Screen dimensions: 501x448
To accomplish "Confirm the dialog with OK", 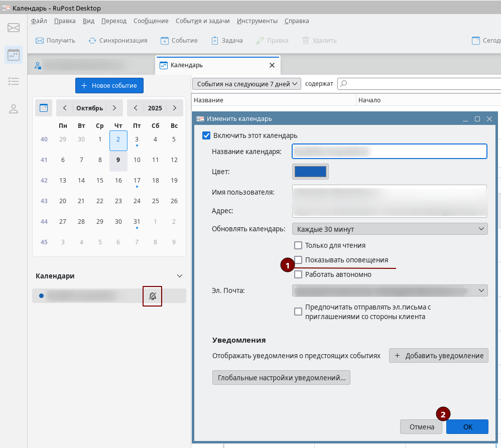I will coord(467,427).
